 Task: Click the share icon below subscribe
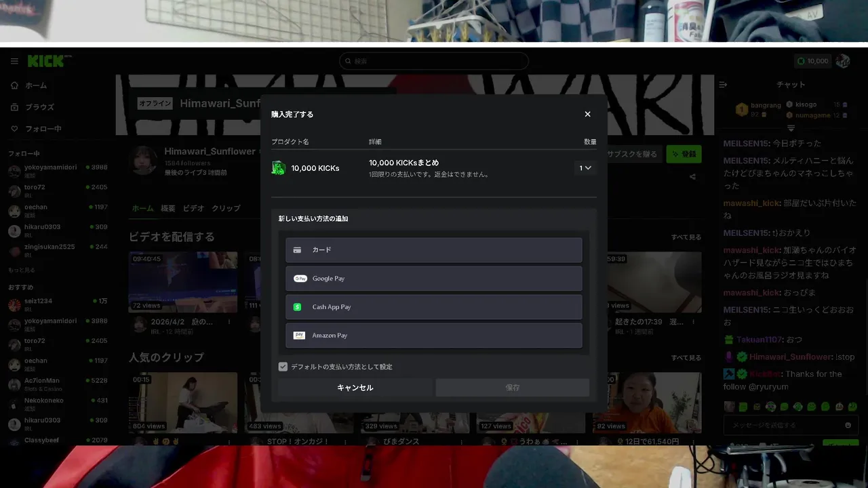pos(692,177)
